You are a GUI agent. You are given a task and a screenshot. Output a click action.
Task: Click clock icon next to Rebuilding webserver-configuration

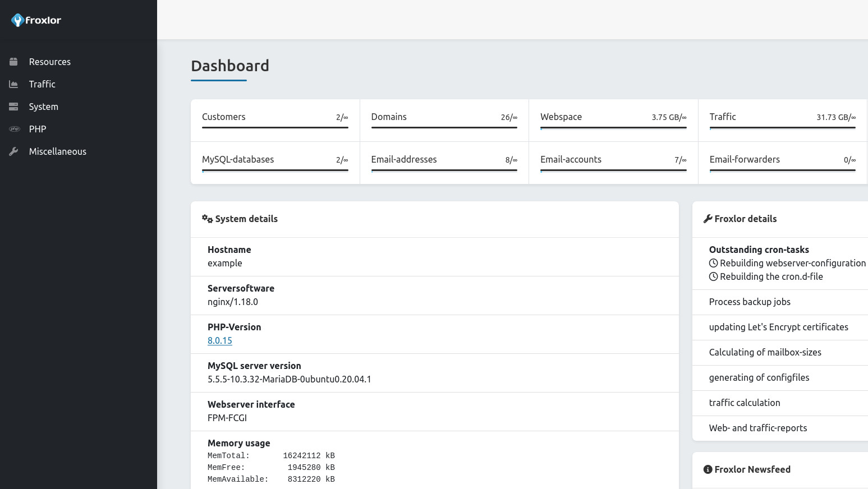point(713,263)
